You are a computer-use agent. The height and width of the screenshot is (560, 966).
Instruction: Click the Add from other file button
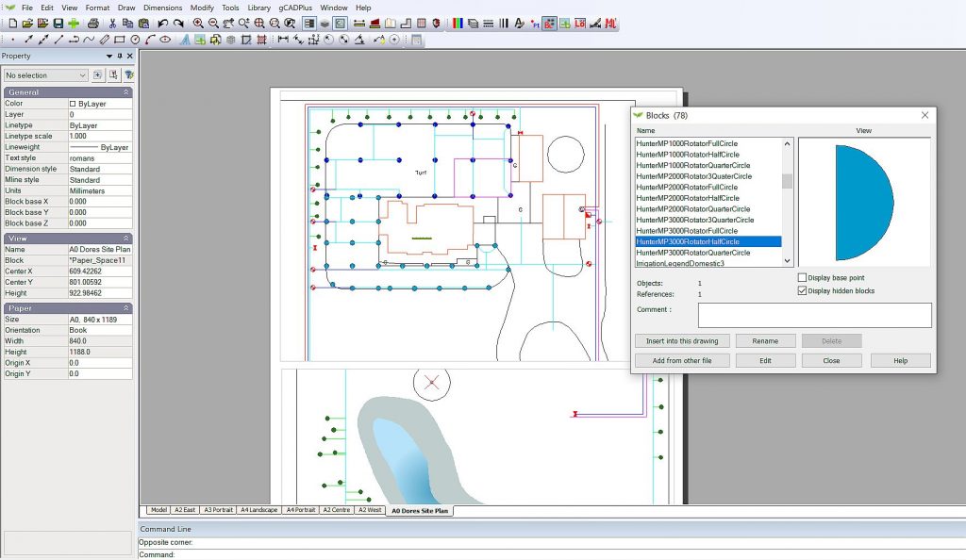(x=682, y=359)
